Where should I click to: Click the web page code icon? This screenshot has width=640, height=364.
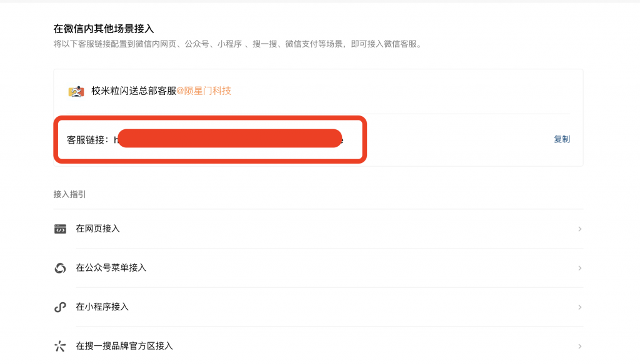[x=60, y=229]
